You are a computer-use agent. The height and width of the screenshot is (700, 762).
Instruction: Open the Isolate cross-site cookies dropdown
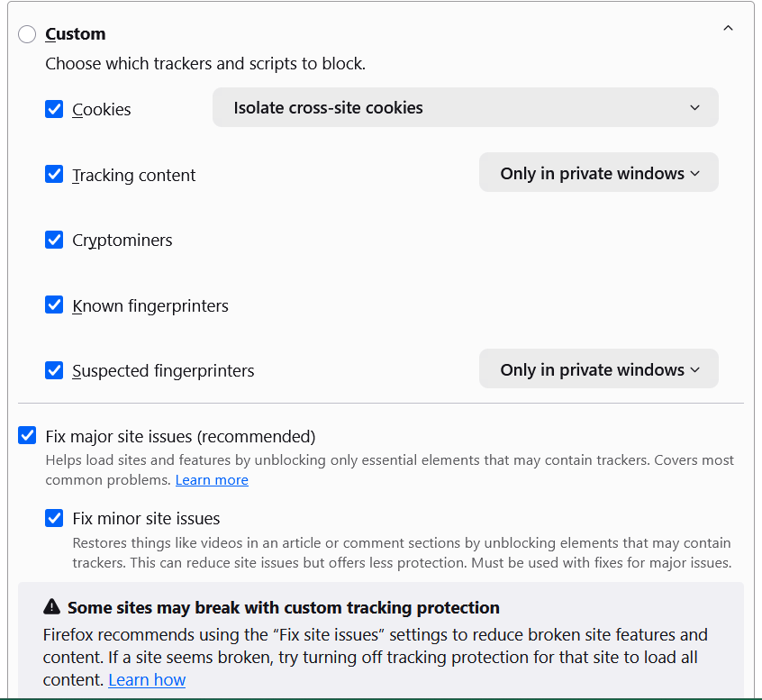pyautogui.click(x=465, y=107)
